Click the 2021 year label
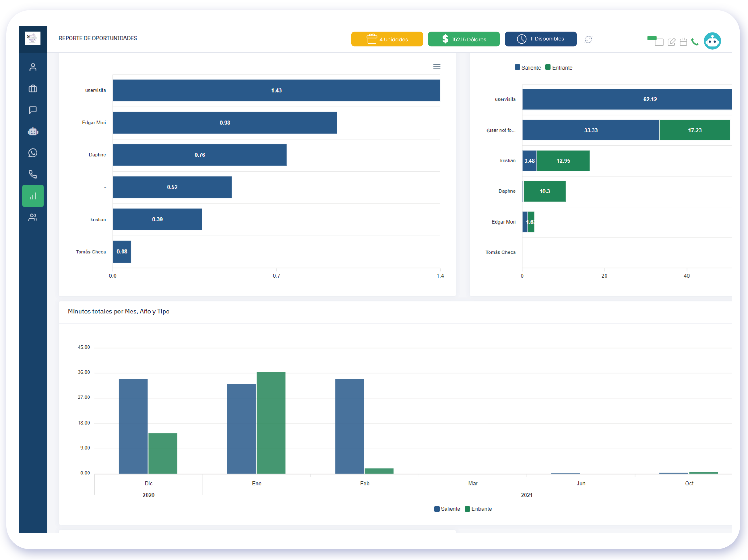748x560 pixels. pos(526,495)
